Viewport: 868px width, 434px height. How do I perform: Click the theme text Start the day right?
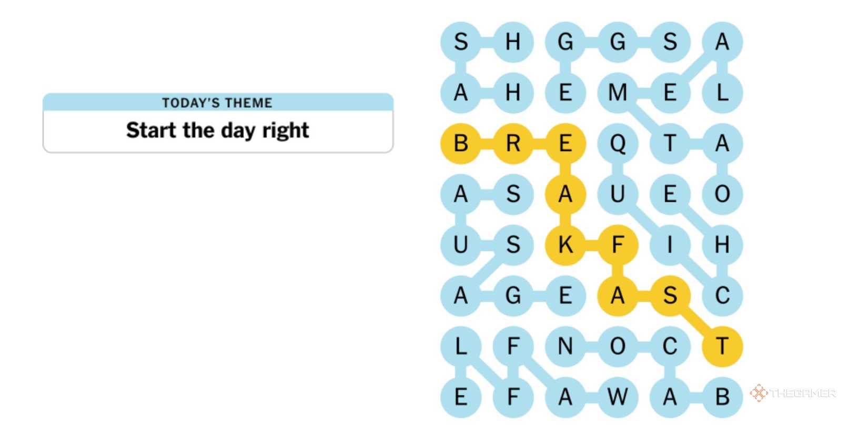217,130
